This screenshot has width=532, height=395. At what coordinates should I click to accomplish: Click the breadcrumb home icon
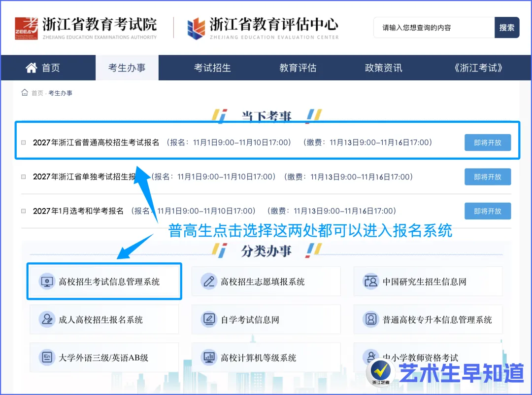pos(25,92)
